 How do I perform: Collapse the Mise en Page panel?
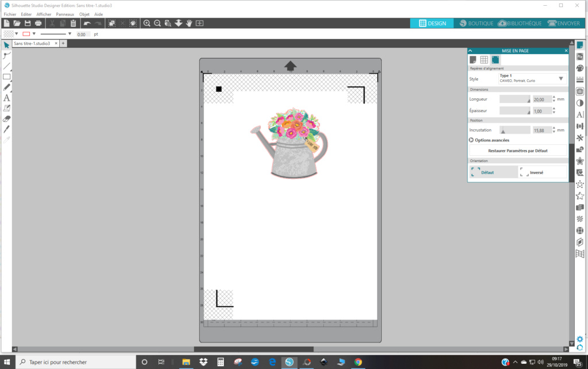click(470, 51)
